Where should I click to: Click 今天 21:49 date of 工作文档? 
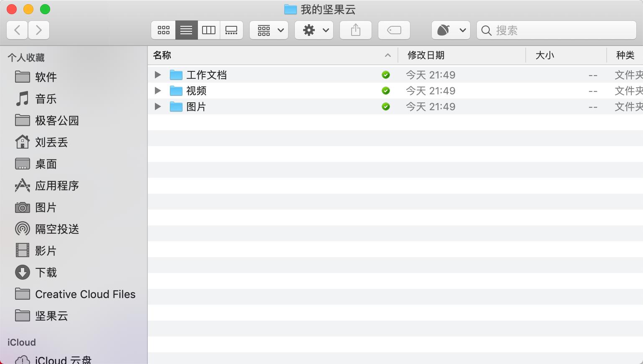(430, 75)
